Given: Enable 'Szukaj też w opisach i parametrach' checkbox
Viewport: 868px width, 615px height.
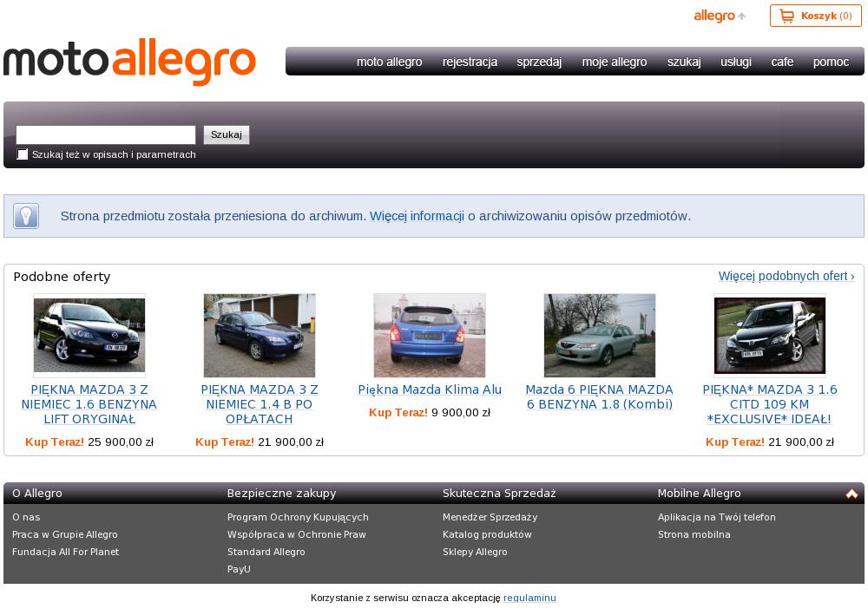Looking at the screenshot, I should pos(23,154).
